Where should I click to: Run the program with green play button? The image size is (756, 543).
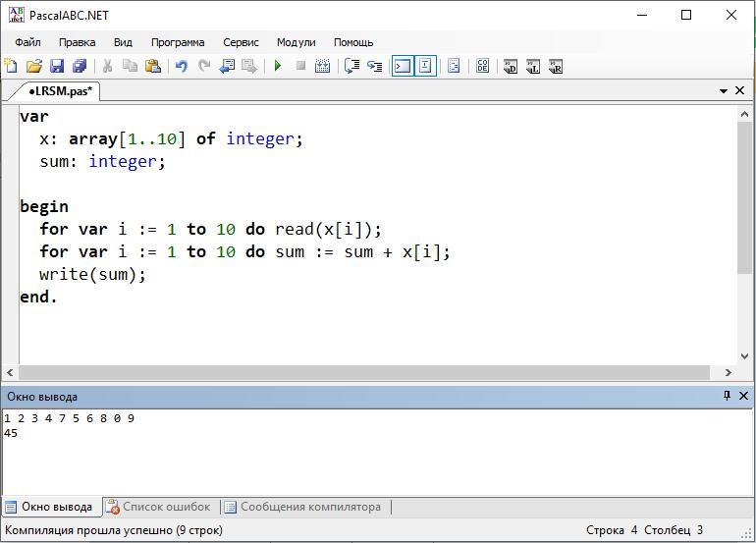click(x=278, y=67)
